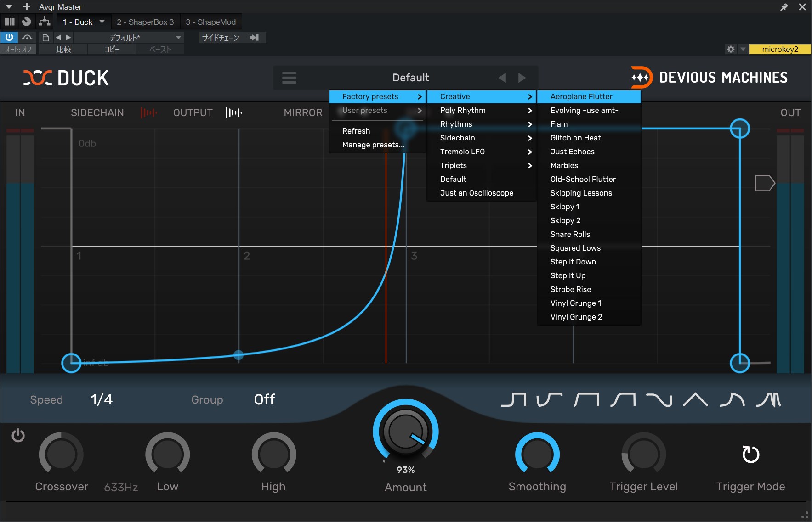Click the Devious Machines logo
The image size is (812, 522).
click(x=709, y=78)
